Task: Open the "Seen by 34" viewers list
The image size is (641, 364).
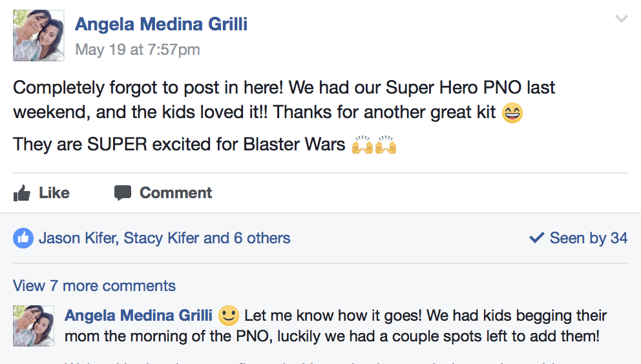Action: tap(588, 238)
